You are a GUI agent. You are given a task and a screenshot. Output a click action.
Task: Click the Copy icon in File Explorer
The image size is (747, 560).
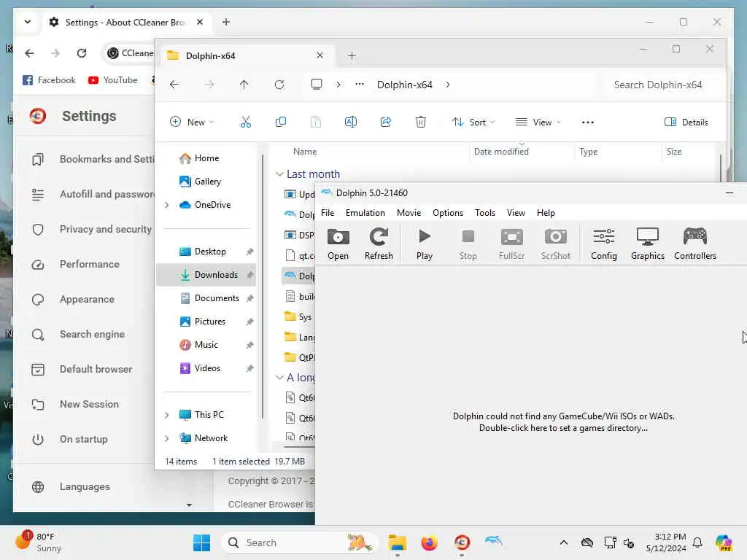[281, 122]
